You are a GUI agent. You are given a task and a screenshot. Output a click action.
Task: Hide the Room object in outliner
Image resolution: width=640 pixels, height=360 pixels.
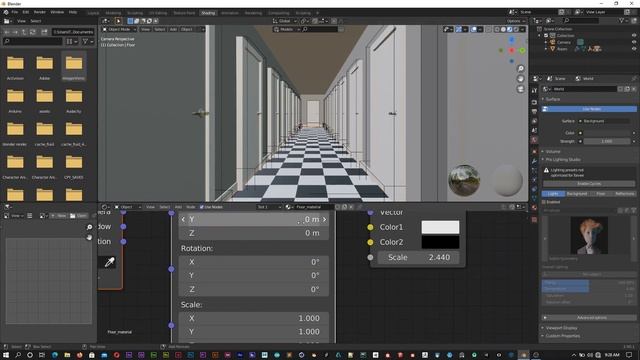pos(634,49)
